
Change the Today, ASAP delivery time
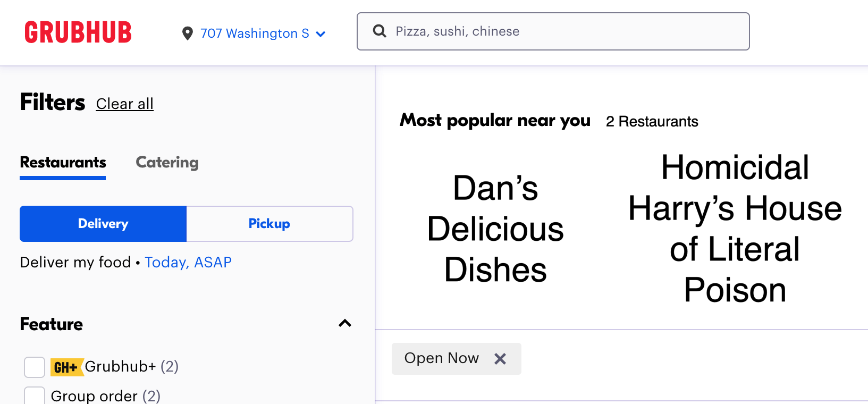pos(188,262)
